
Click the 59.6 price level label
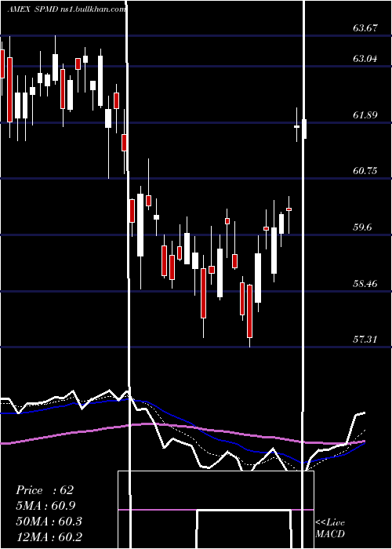pos(362,227)
